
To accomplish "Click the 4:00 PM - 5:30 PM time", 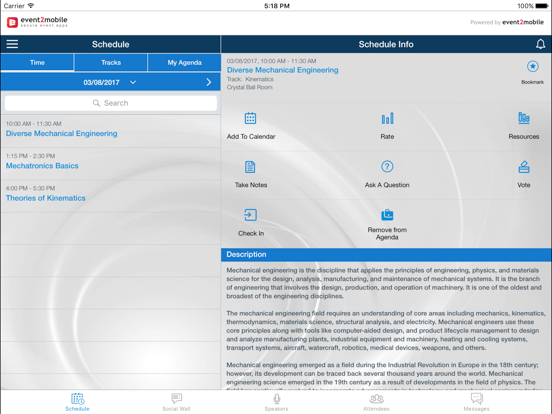I will (x=31, y=188).
